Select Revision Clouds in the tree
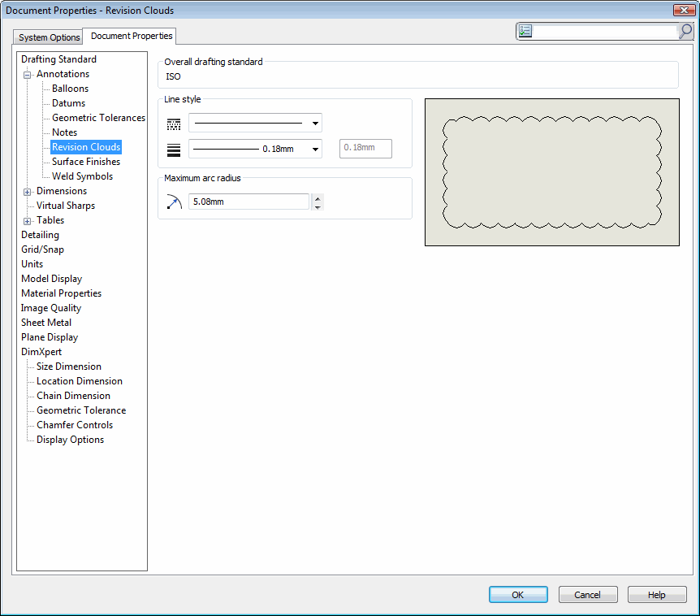Screen dimensions: 700x616 tap(86, 147)
